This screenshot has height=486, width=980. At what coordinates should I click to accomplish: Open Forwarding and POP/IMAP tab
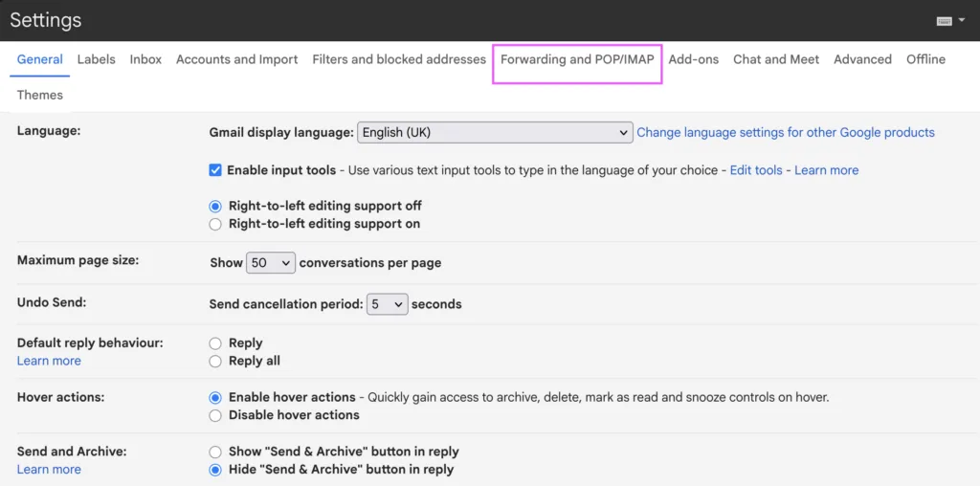pyautogui.click(x=577, y=59)
